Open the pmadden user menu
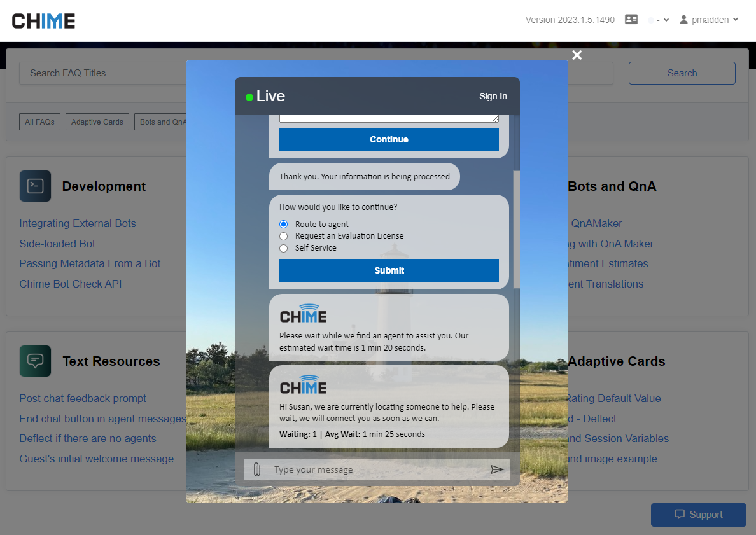Image resolution: width=756 pixels, height=535 pixels. pos(709,20)
